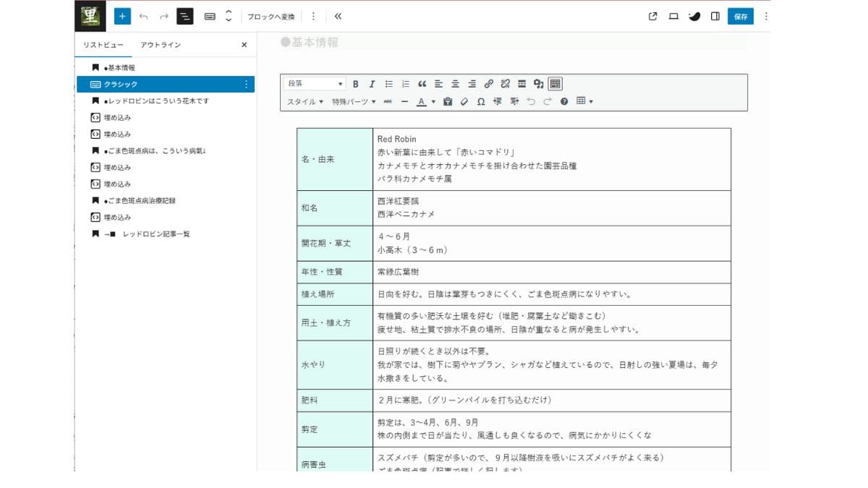Toggle italic formatting in the classic toolbar
The height and width of the screenshot is (488, 868).
tap(371, 84)
